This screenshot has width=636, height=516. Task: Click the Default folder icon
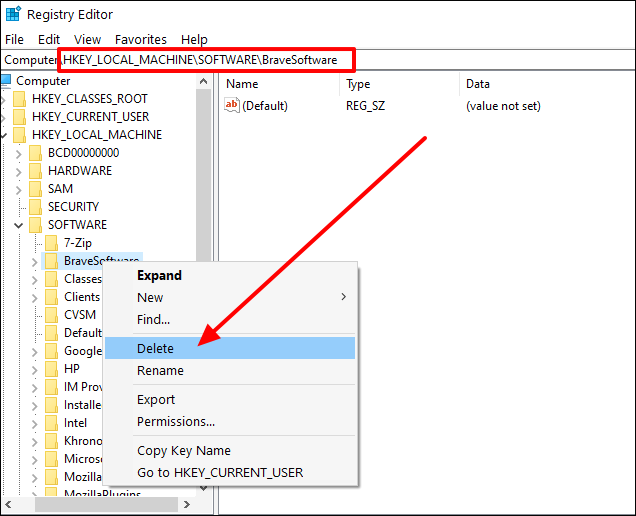51,333
